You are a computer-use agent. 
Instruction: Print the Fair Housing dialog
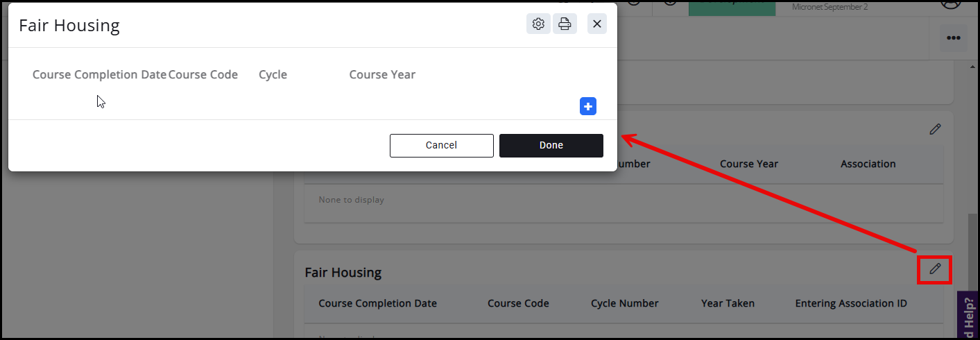click(565, 24)
